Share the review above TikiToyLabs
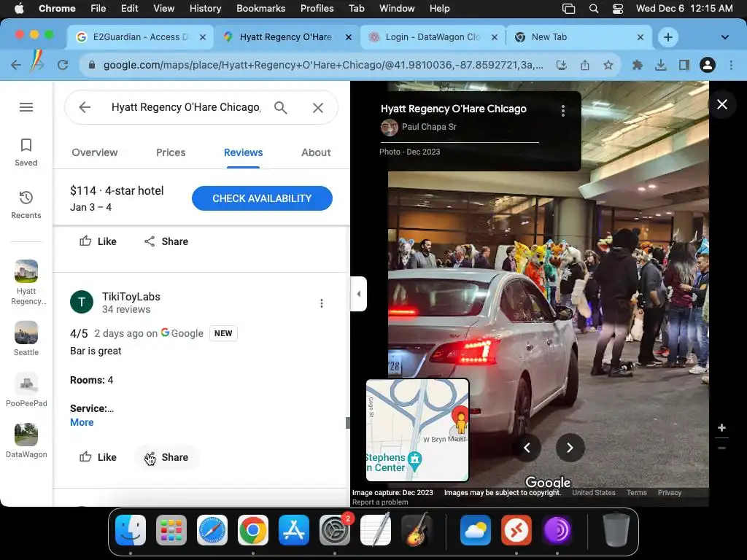Viewport: 747px width, 560px height. point(166,241)
